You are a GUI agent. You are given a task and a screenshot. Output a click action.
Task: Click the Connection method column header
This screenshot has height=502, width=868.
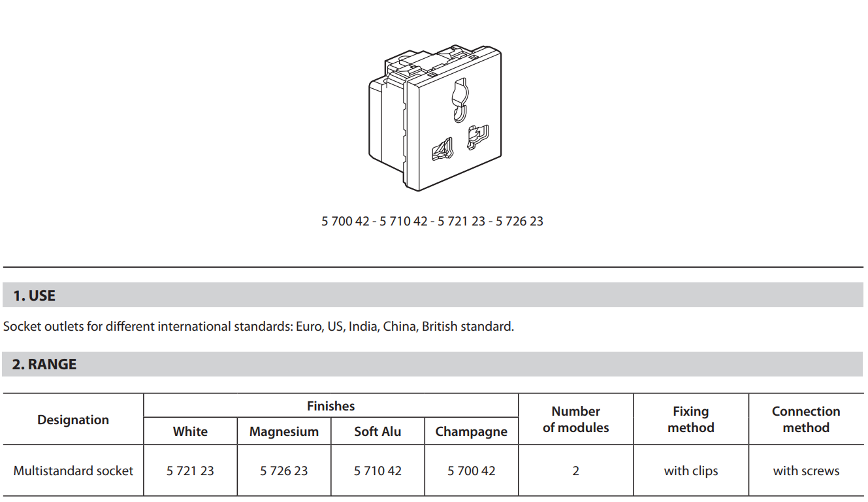806,420
